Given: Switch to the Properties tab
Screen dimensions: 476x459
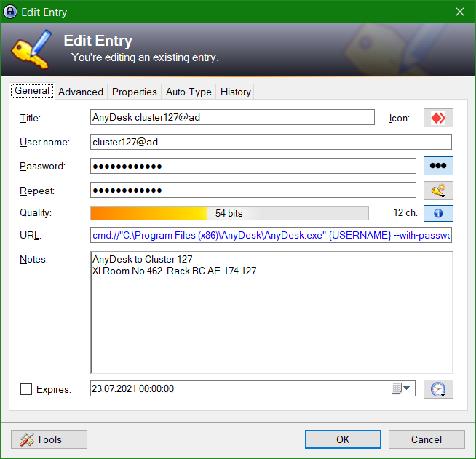Looking at the screenshot, I should pyautogui.click(x=134, y=92).
